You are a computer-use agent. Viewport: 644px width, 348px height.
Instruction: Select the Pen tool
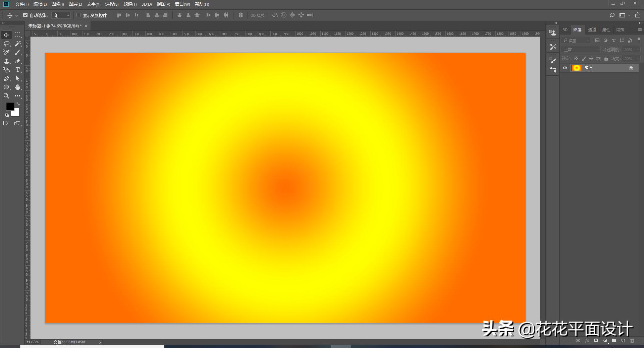[6, 78]
